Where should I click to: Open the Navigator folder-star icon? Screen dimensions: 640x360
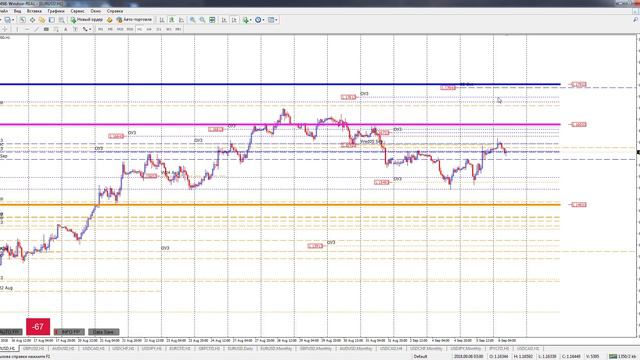[x=42, y=20]
